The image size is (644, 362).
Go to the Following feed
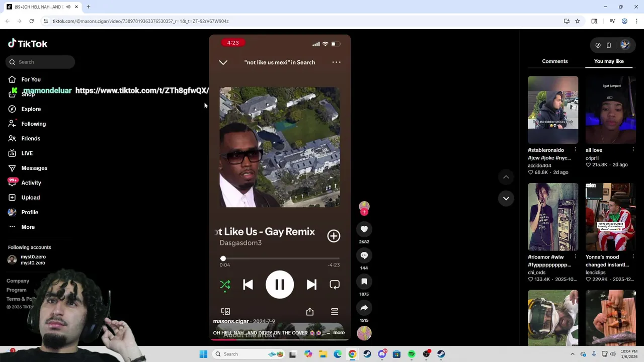click(x=33, y=124)
